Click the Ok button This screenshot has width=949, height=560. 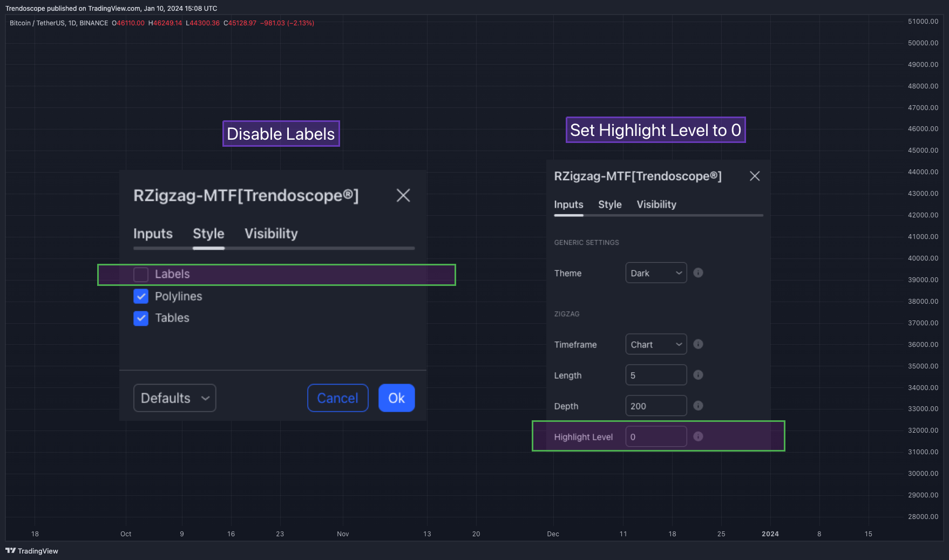click(x=397, y=398)
